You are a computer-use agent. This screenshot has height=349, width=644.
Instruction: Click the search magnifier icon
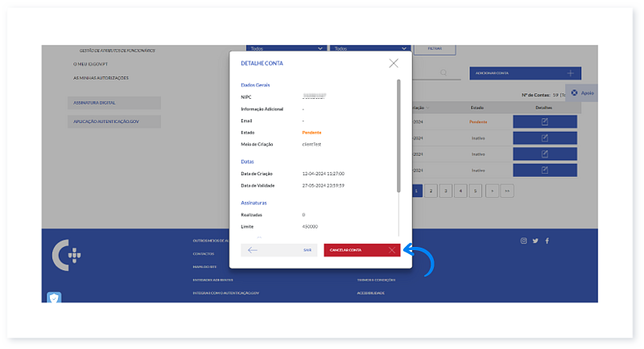coord(444,73)
